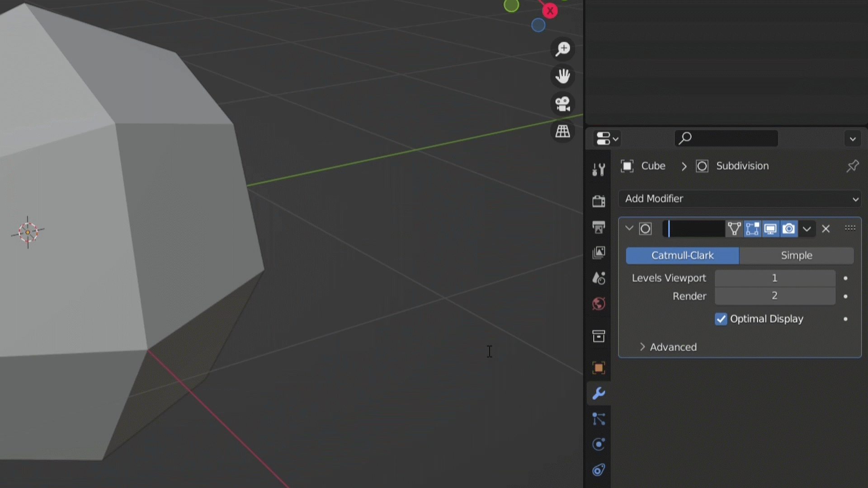Open the Object properties tab
Screen dimensions: 868x488
(599, 368)
